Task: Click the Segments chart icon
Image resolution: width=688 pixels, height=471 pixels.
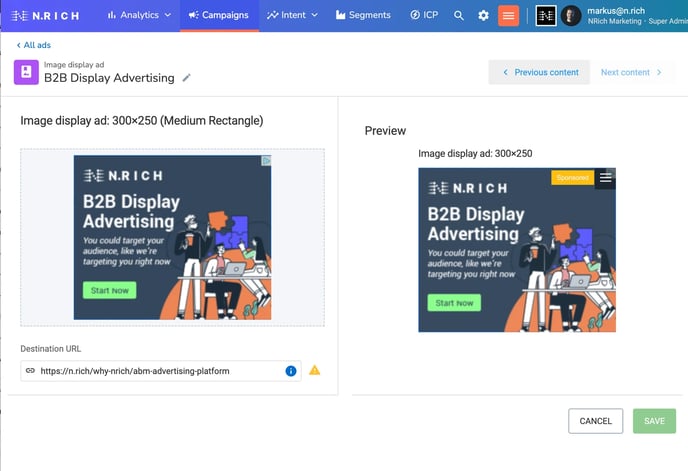Action: [x=340, y=15]
